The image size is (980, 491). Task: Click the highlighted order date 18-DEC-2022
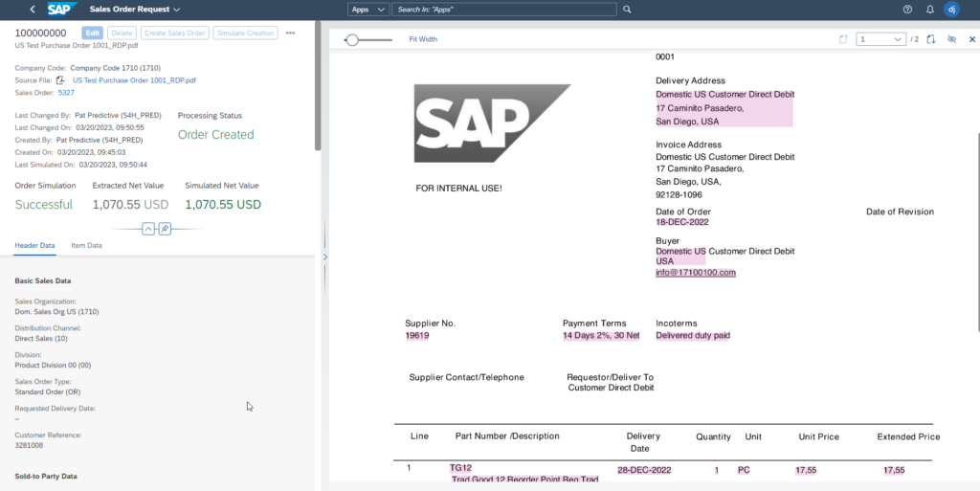click(681, 222)
